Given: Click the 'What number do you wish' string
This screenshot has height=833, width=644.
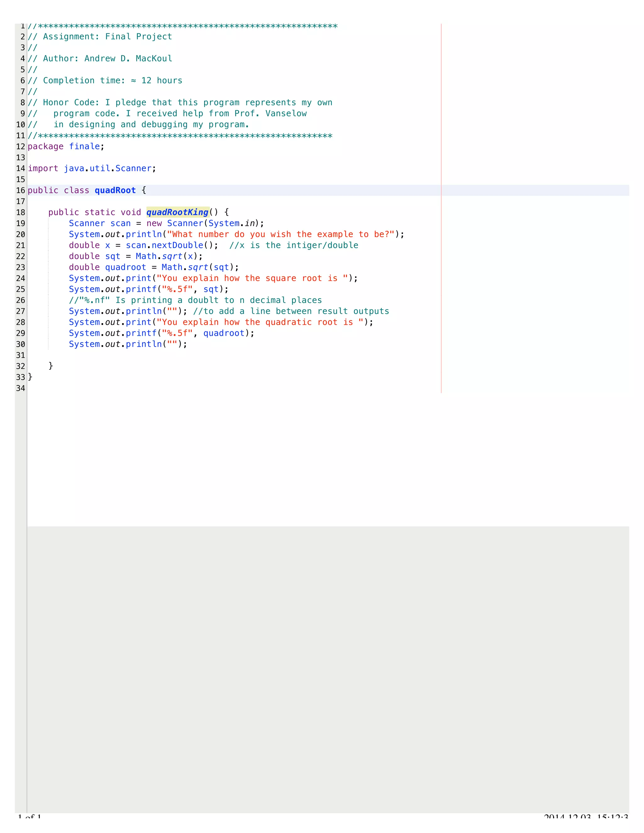Looking at the screenshot, I should coord(281,234).
